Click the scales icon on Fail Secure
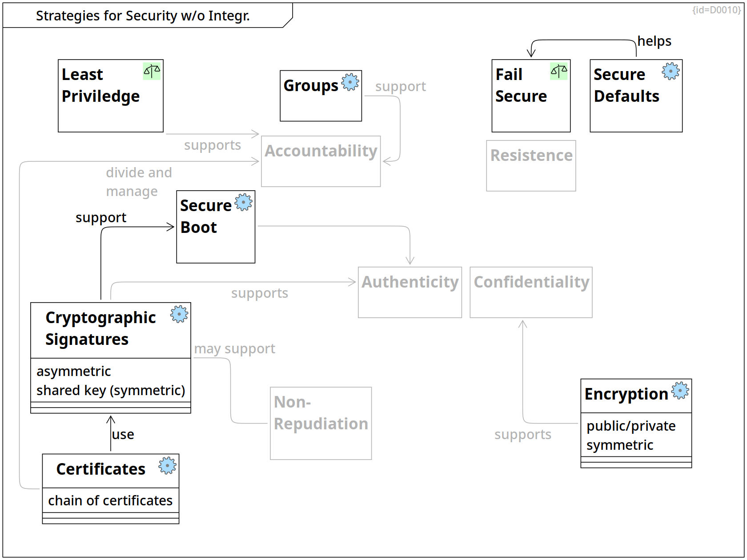 click(559, 71)
